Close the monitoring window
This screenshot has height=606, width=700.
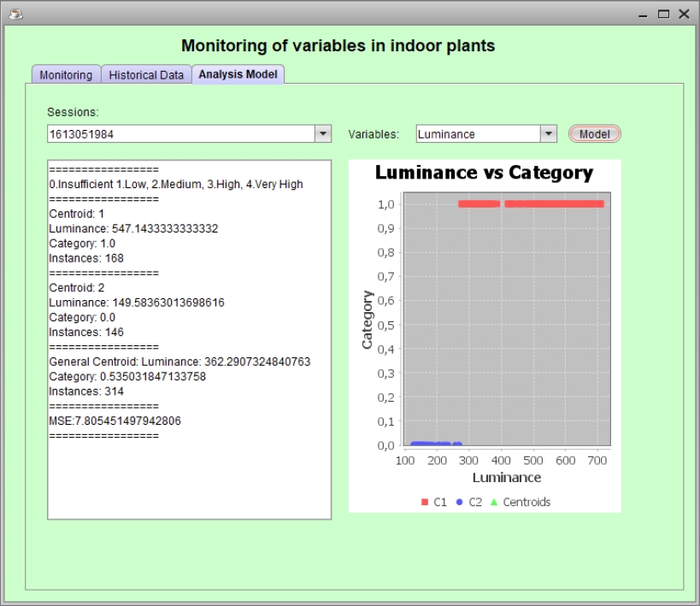click(684, 14)
